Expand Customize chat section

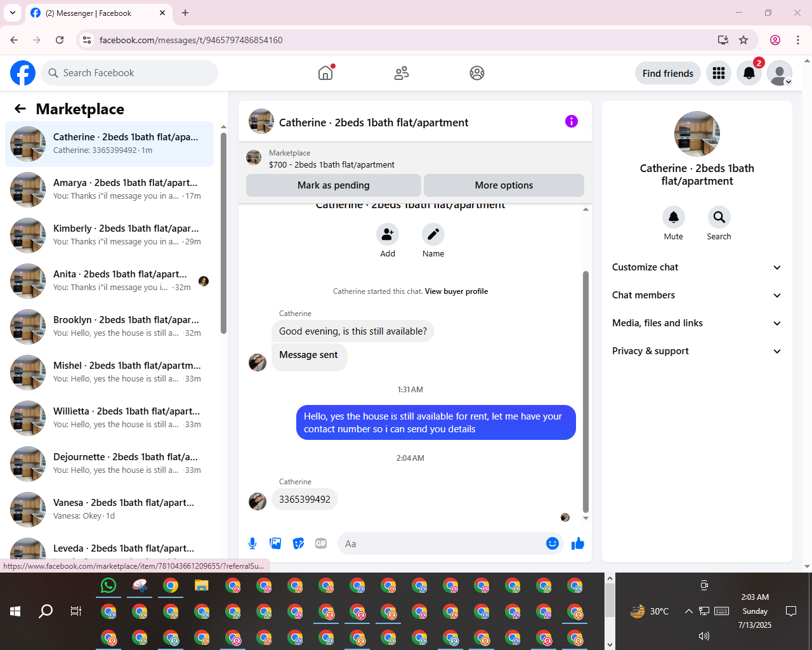pos(697,267)
